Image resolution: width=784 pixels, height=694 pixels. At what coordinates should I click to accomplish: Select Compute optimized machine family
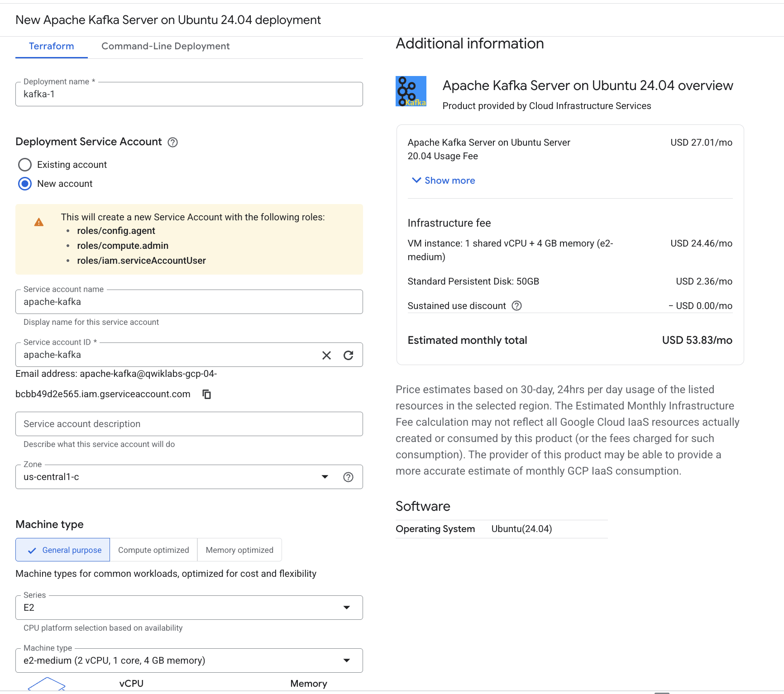(x=153, y=550)
